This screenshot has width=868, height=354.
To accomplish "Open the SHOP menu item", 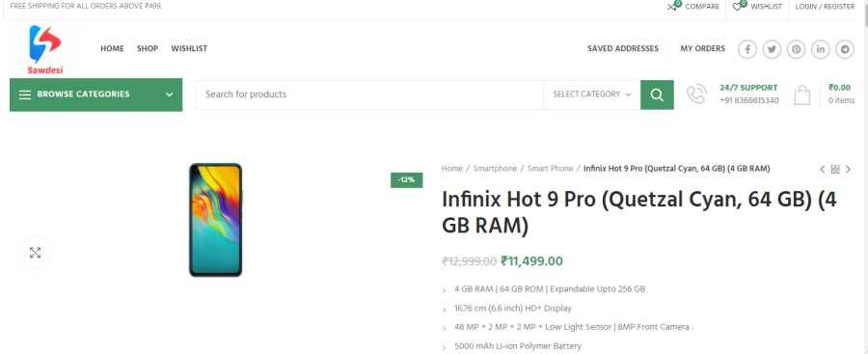I will tap(148, 49).
